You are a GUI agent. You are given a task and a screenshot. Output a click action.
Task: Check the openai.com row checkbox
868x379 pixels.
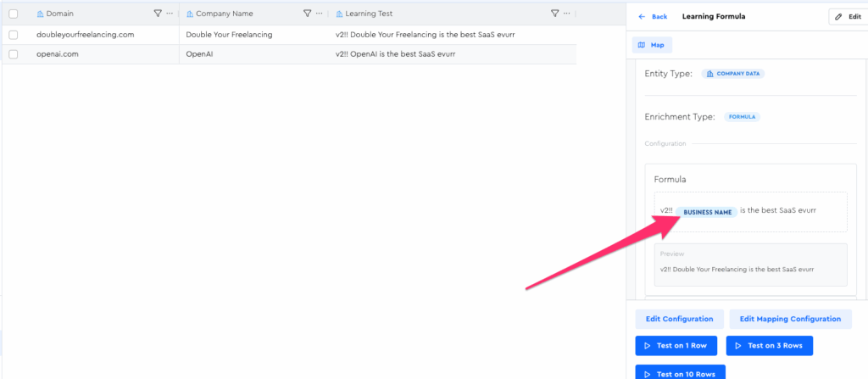coord(13,54)
